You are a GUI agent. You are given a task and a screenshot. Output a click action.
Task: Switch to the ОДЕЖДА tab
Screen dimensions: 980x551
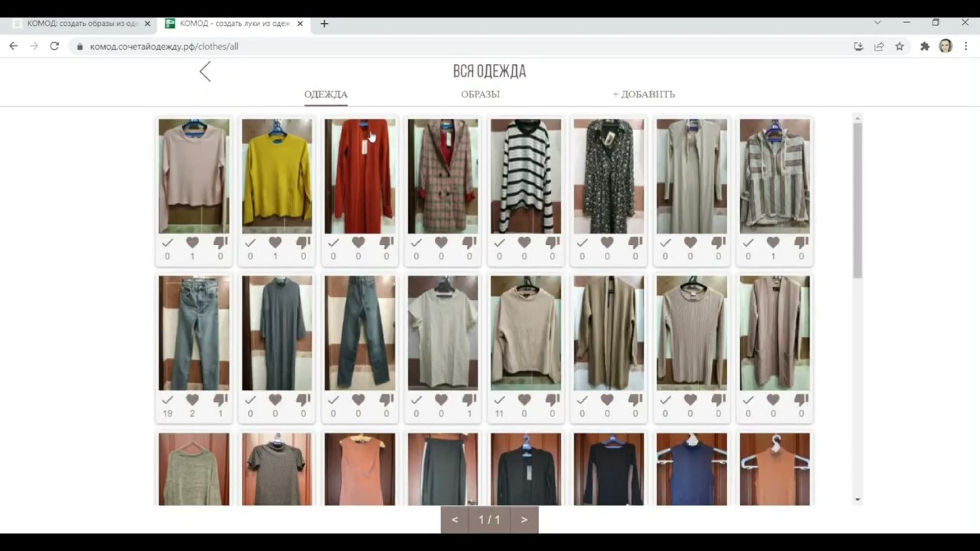tap(326, 94)
